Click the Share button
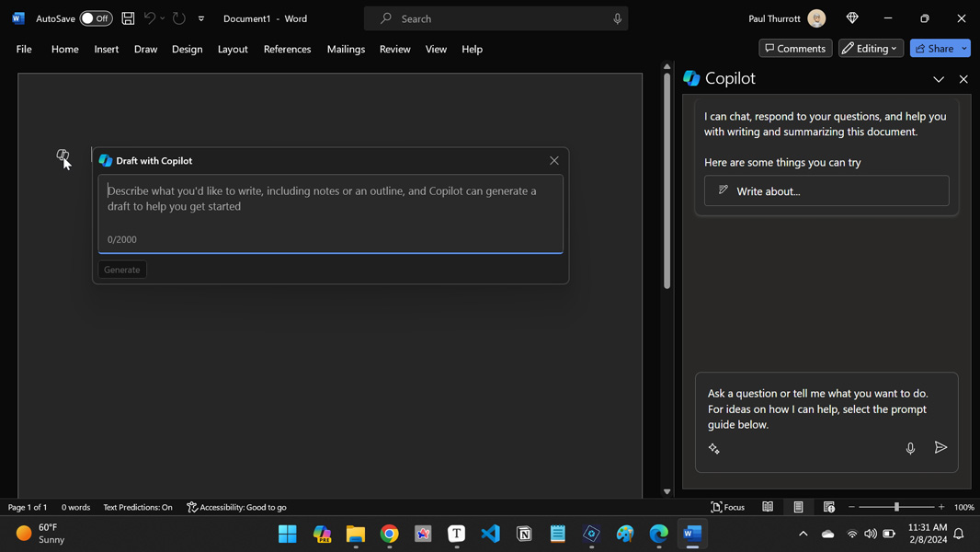This screenshot has width=980, height=552. click(934, 48)
